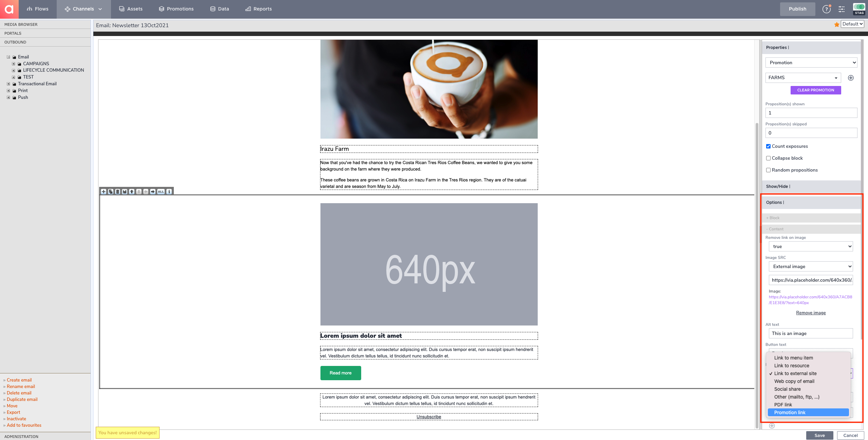868x440 pixels.
Task: Click the Unsubscribe link in the email
Action: tap(429, 417)
